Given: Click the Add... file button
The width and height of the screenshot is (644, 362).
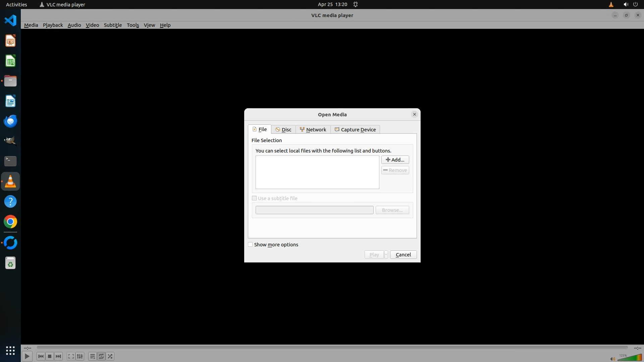Looking at the screenshot, I should point(395,160).
